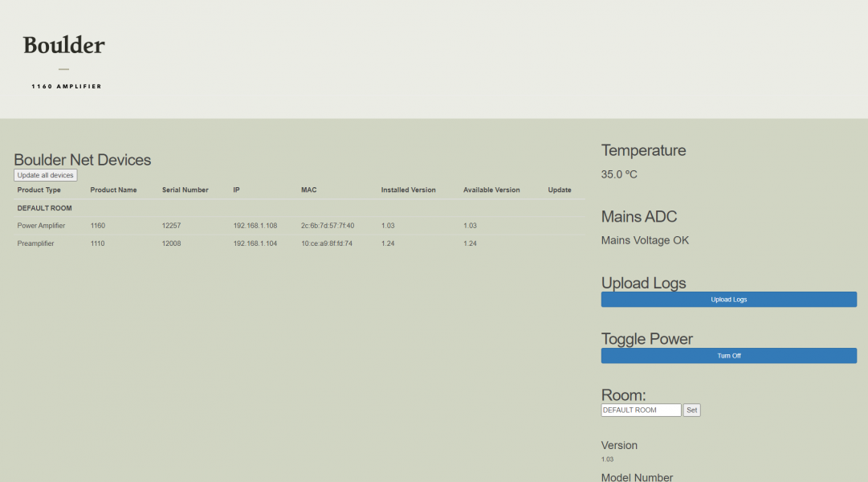Select the Power Amplifier row label
This screenshot has width=868, height=482.
point(41,226)
